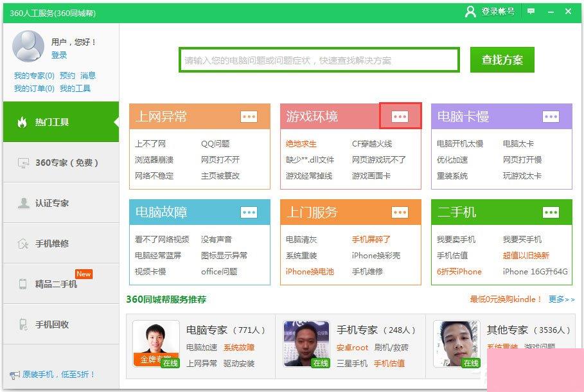Image resolution: width=584 pixels, height=392 pixels.
Task: Expand more options for 上网异常 card
Action: point(249,116)
